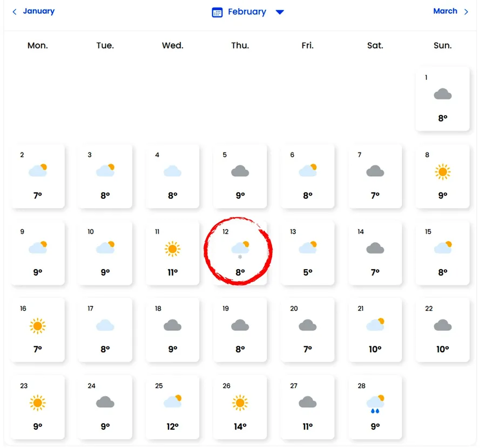Click the Thu. weekday column header

point(240,46)
